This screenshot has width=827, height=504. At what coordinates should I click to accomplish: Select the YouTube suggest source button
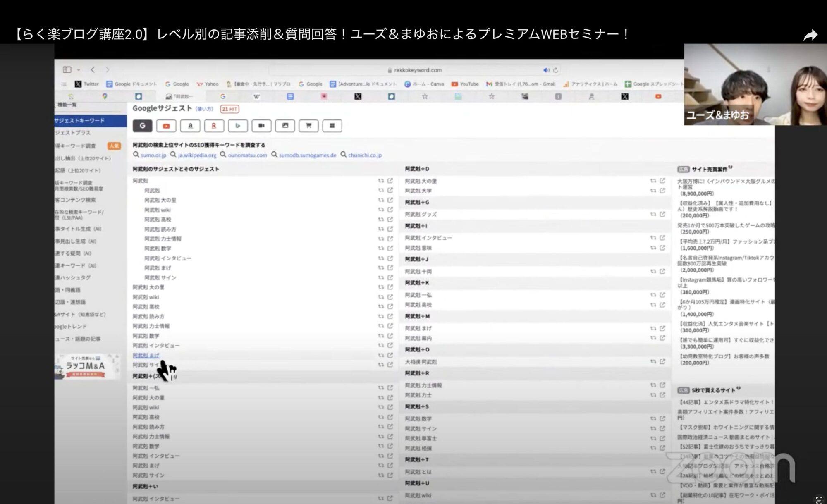coord(166,126)
